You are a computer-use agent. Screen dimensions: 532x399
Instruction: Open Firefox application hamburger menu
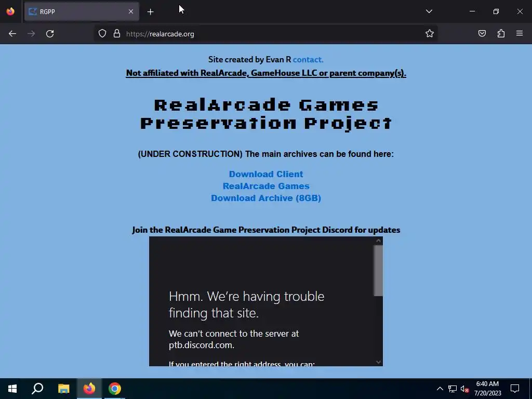[520, 34]
